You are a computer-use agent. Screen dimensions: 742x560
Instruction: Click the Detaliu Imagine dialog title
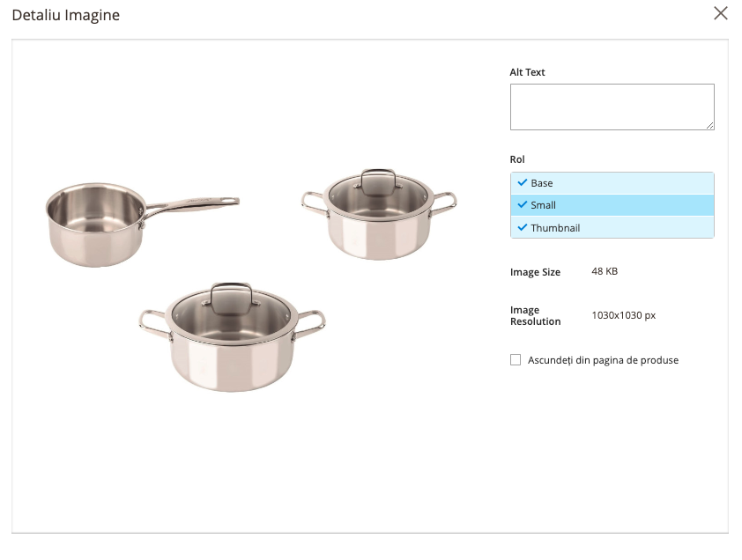pos(66,15)
